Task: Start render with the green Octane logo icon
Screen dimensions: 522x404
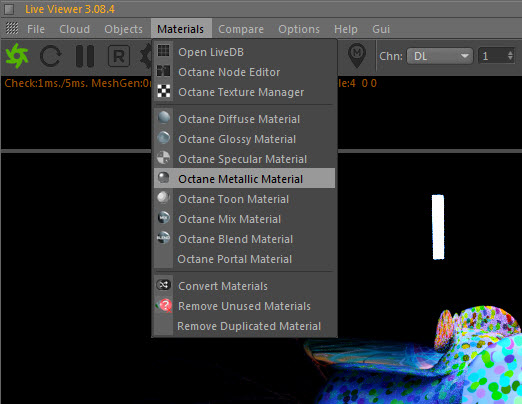Action: 16,56
